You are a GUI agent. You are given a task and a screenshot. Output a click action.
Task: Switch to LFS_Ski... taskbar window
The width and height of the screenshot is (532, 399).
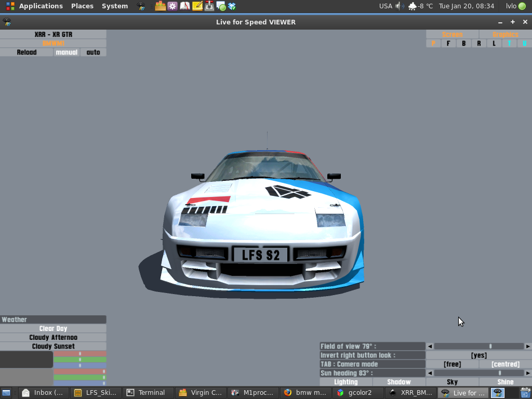click(96, 393)
